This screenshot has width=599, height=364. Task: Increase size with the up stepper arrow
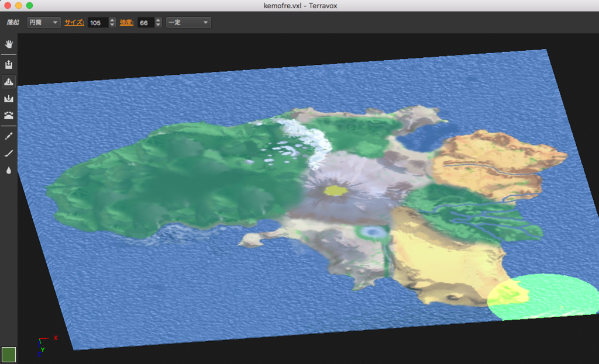[112, 20]
